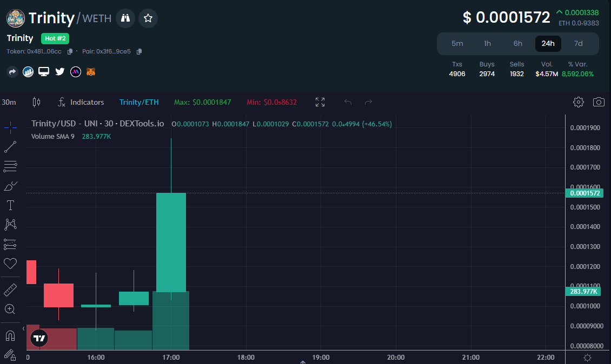Viewport: 611px width, 364px height.
Task: Open the heart favorites icons tool
Action: point(10,264)
